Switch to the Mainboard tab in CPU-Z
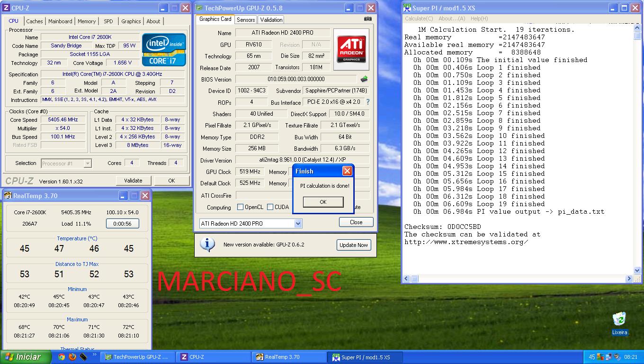The width and height of the screenshot is (644, 364). [60, 21]
